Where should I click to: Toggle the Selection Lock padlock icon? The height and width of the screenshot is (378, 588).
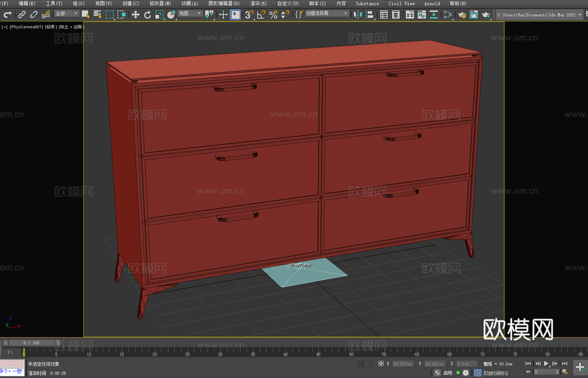point(371,364)
